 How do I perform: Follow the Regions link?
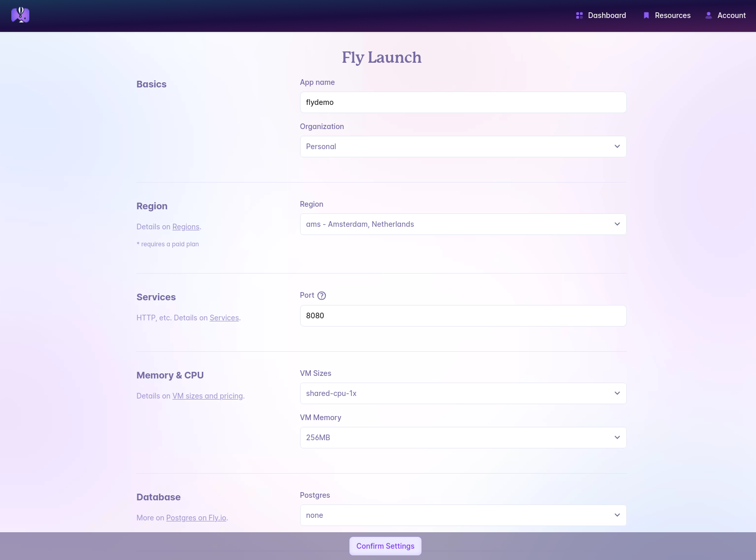pos(186,227)
